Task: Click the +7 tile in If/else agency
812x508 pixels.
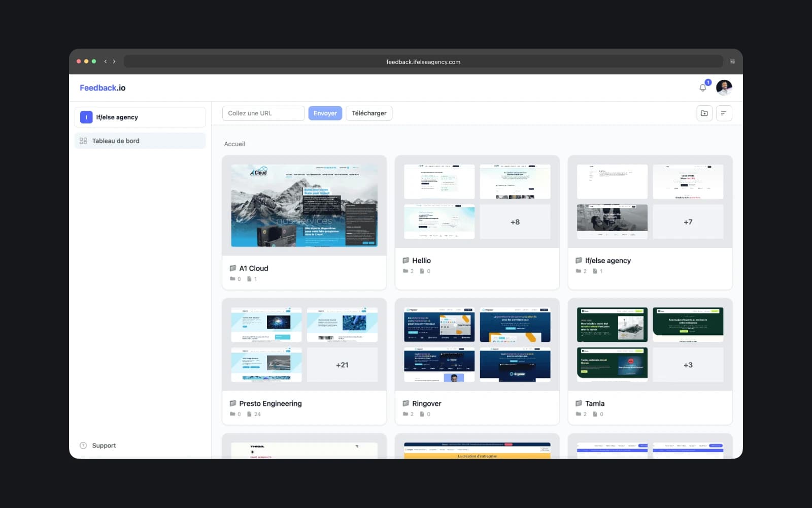Action: pos(688,222)
